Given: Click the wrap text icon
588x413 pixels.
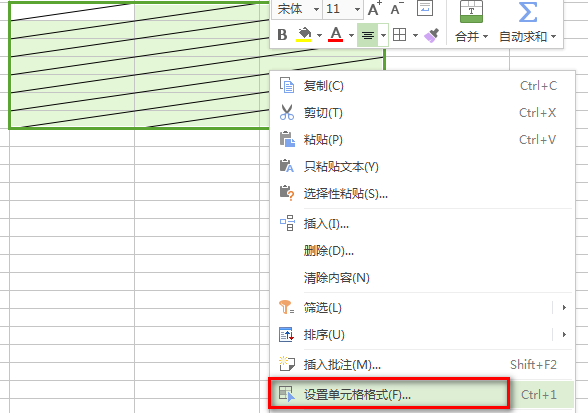Looking at the screenshot, I should [425, 8].
